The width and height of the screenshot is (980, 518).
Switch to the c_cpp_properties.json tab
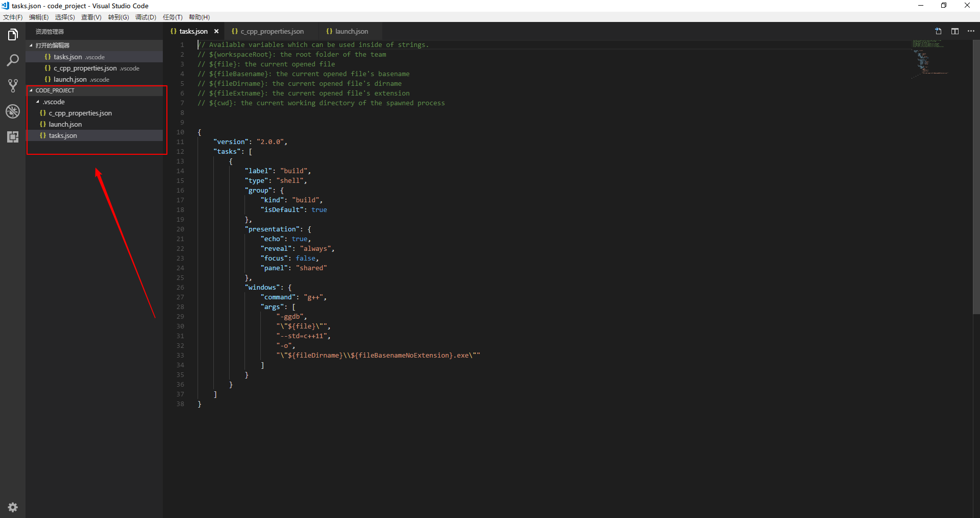272,31
